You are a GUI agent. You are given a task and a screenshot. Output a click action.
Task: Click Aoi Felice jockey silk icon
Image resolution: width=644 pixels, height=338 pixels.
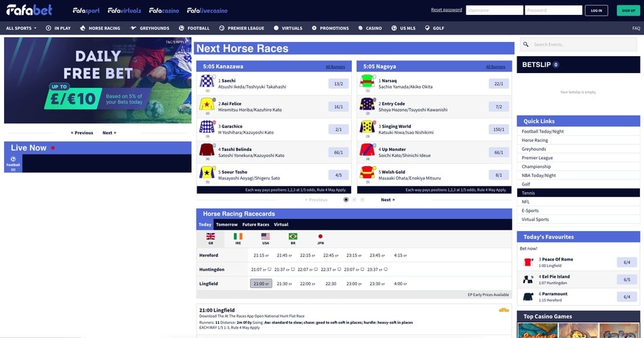207,104
